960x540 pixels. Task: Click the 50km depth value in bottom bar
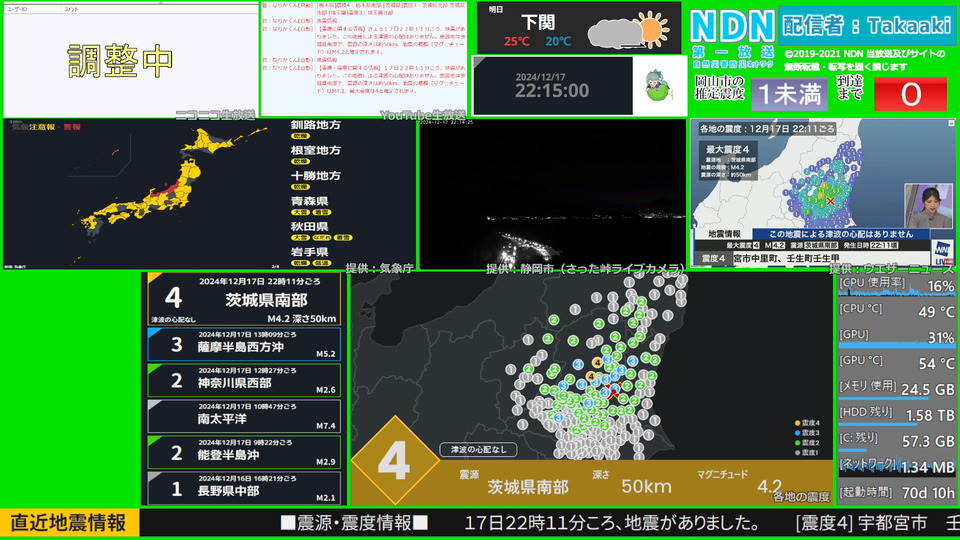[647, 487]
